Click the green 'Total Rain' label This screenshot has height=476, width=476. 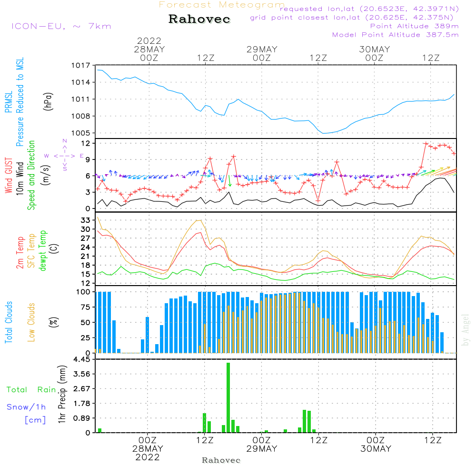tap(31, 390)
